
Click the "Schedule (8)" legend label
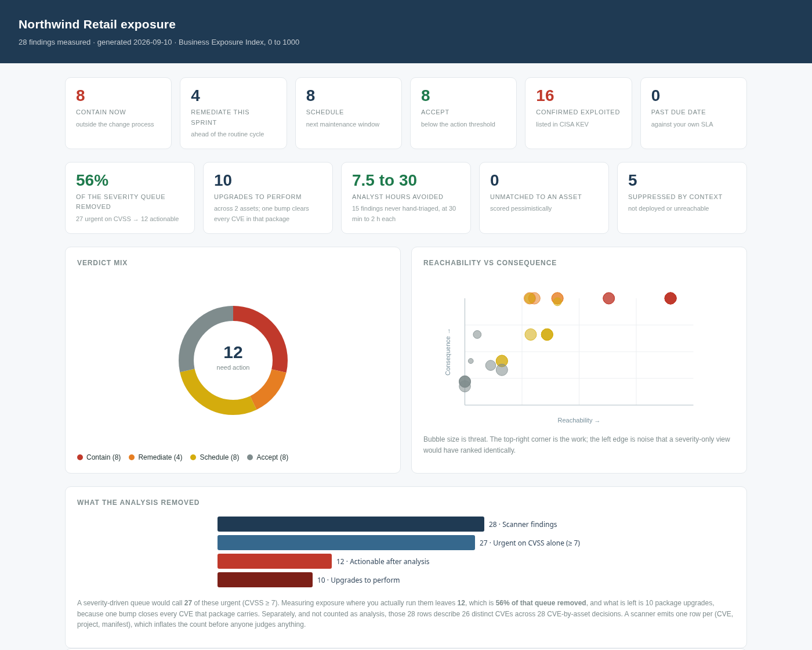[219, 457]
